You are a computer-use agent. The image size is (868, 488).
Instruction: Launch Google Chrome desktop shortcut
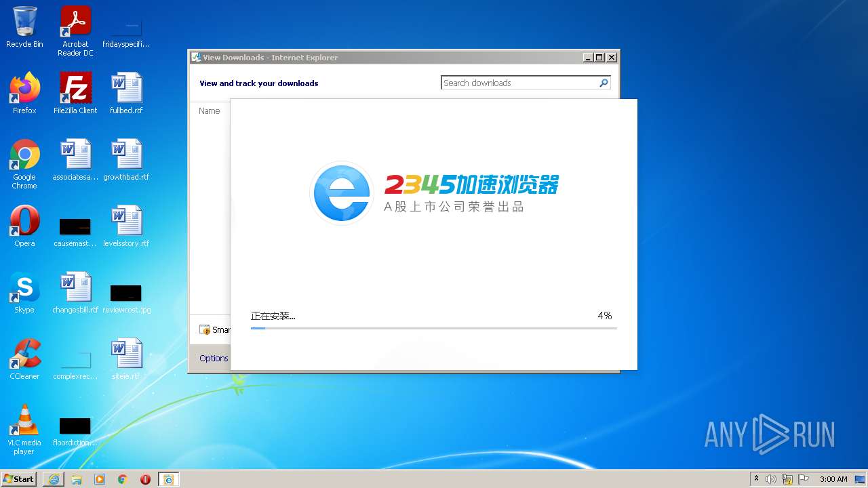24,164
